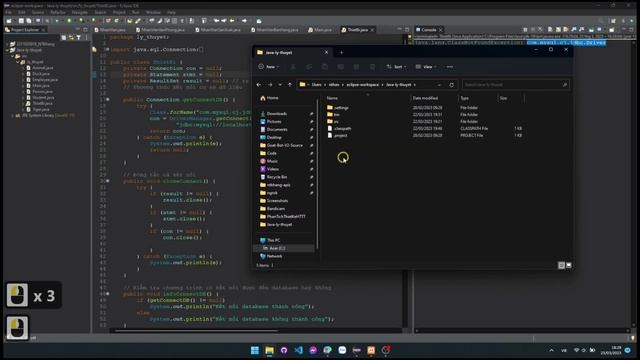Select This PC in Explorer sidebar

270,240
